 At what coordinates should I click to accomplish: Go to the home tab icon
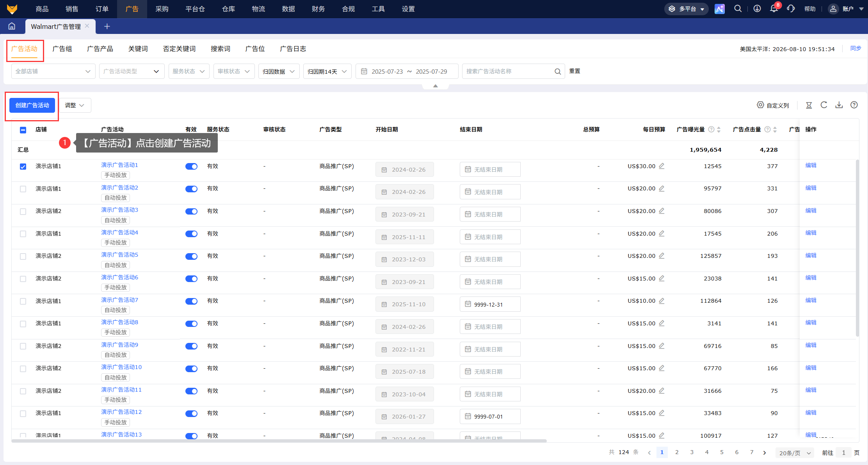(x=12, y=26)
